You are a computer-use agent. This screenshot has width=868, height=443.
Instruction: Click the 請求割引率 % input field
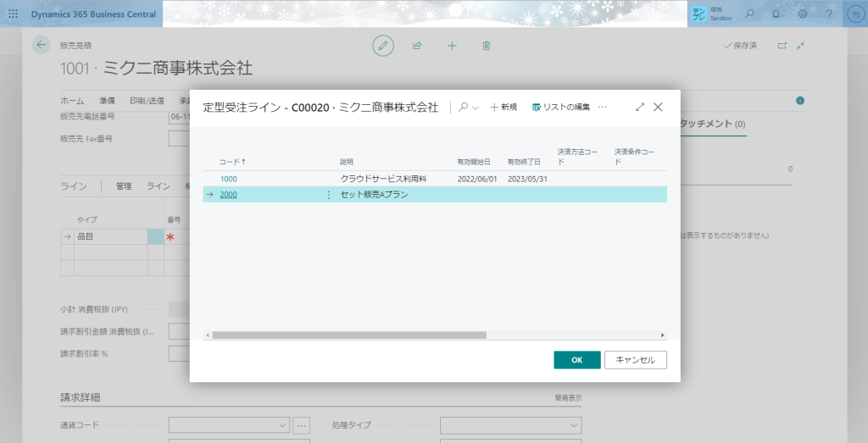pos(179,353)
